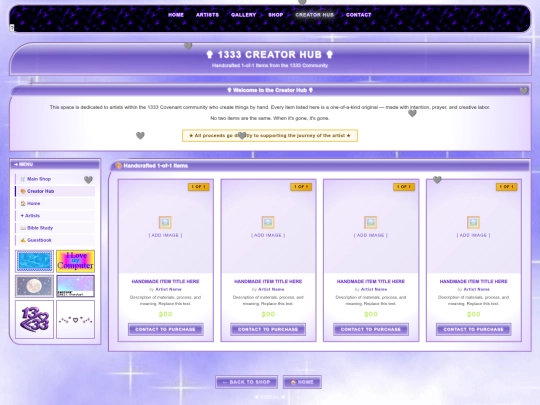Screen dimensions: 540x405
Task: Click 'Welcome to the Creator Hub' header
Action: 270,90
